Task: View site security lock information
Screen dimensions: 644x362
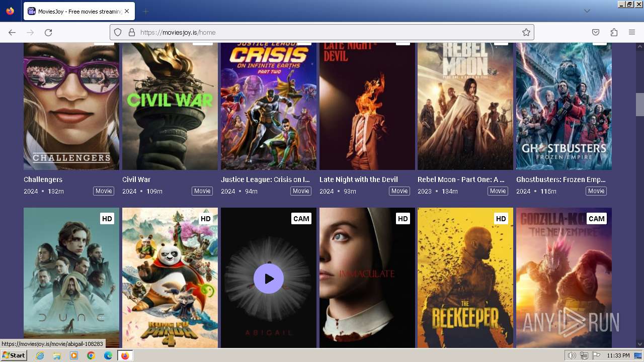Action: [x=132, y=32]
